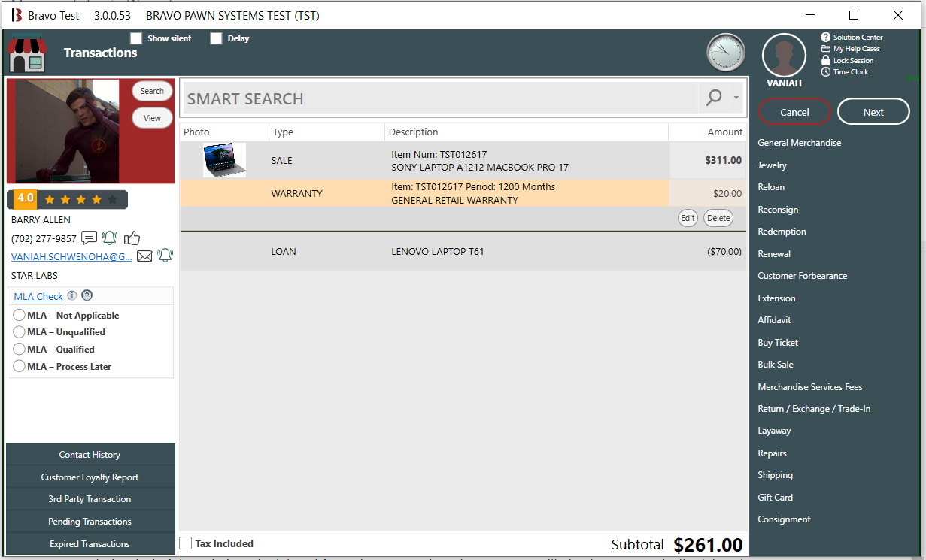Open the Smart Search dropdown arrow
The width and height of the screenshot is (926, 560).
tap(736, 98)
